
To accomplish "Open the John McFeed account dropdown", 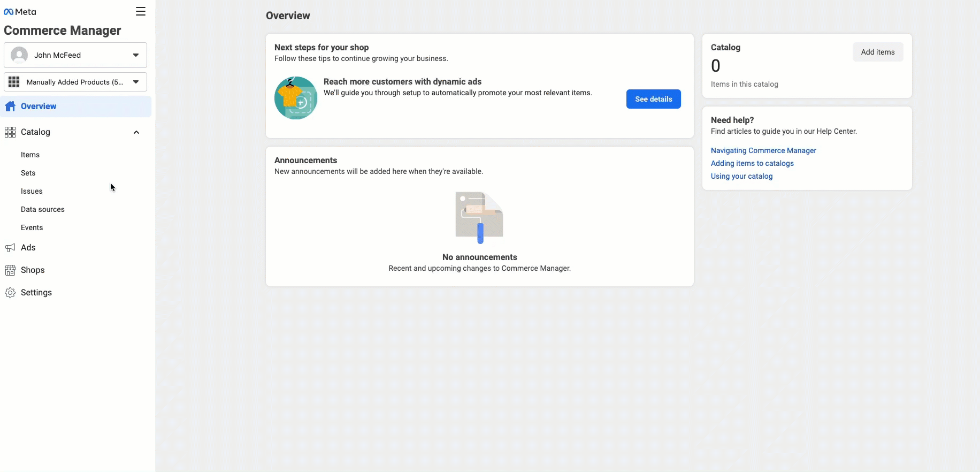I will point(75,55).
